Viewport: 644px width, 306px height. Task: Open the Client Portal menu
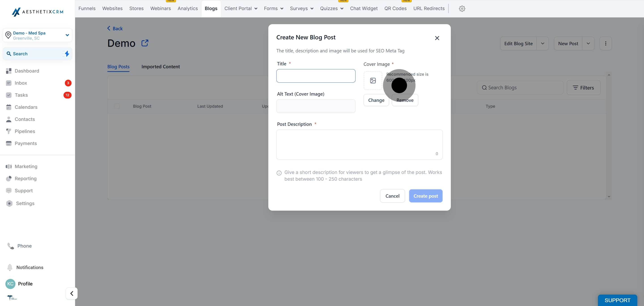pyautogui.click(x=241, y=9)
